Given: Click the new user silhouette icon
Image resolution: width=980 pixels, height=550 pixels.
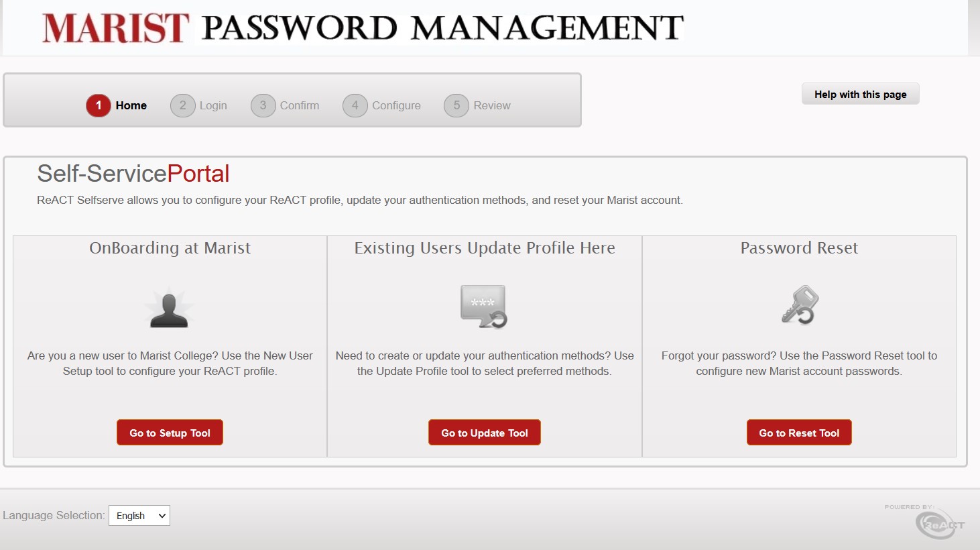Looking at the screenshot, I should click(x=170, y=309).
